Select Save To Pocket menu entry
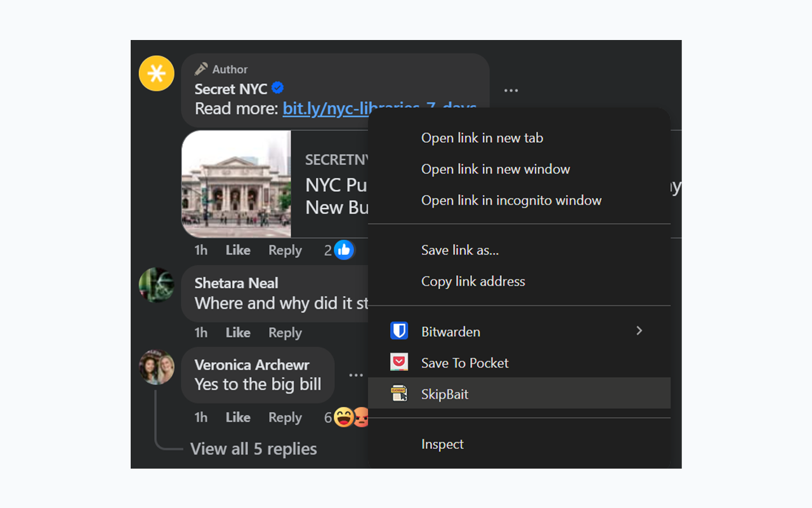This screenshot has width=812, height=508. pyautogui.click(x=519, y=363)
